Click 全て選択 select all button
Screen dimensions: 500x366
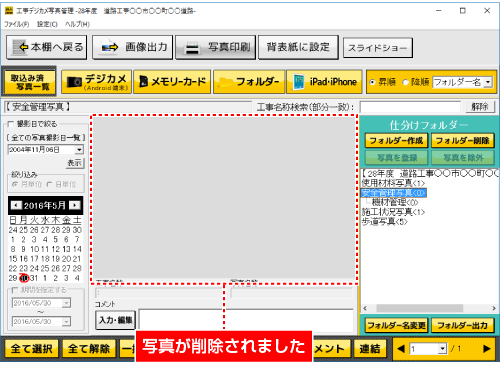point(32,349)
